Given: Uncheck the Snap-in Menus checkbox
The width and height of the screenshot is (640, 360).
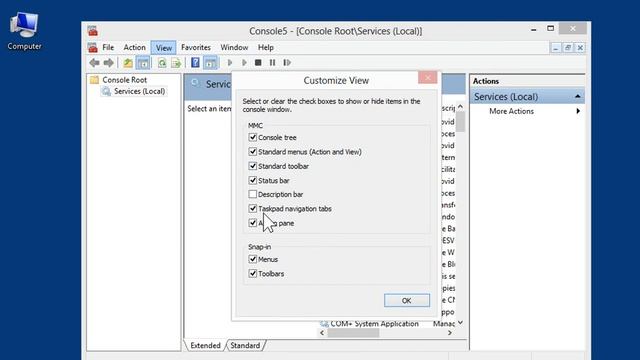Looking at the screenshot, I should coord(253,259).
